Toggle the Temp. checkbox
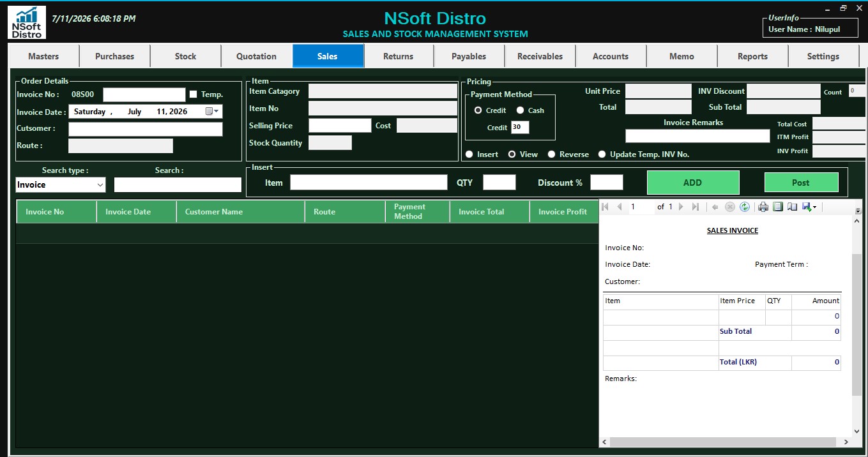This screenshot has width=868, height=457. pos(193,94)
